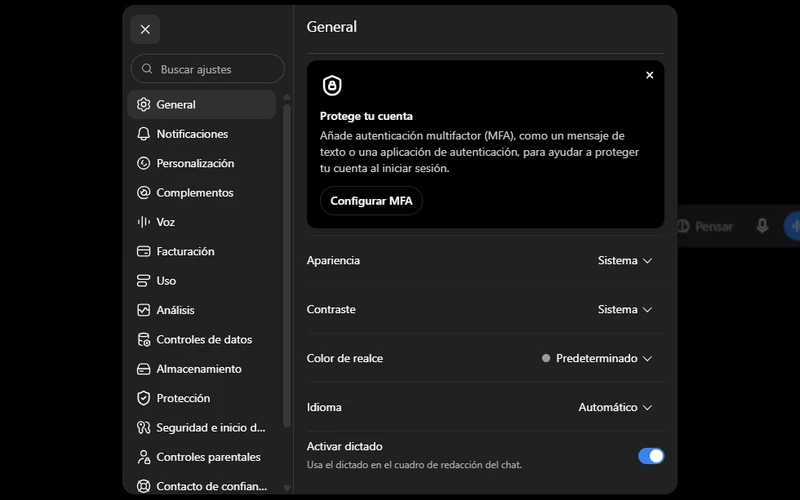Click the Seguridad e inicio key icon
The height and width of the screenshot is (500, 800).
click(x=143, y=428)
